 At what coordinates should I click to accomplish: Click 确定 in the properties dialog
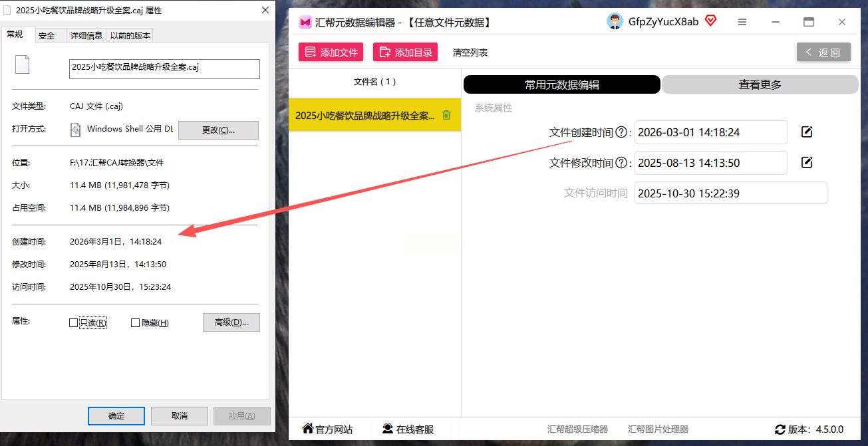click(116, 416)
